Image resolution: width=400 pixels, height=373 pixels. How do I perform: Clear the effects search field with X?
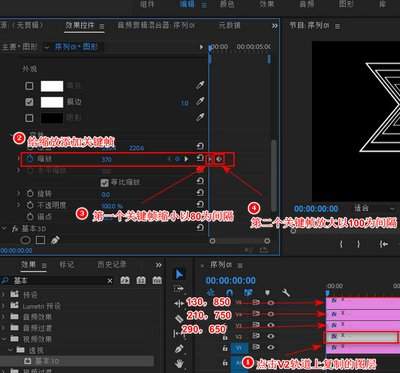(x=110, y=281)
